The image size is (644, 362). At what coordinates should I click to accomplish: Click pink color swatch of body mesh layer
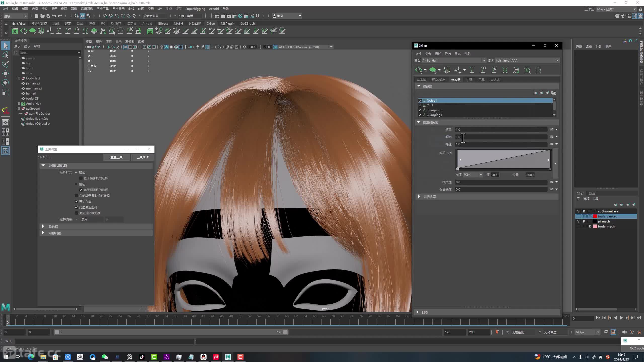595,227
